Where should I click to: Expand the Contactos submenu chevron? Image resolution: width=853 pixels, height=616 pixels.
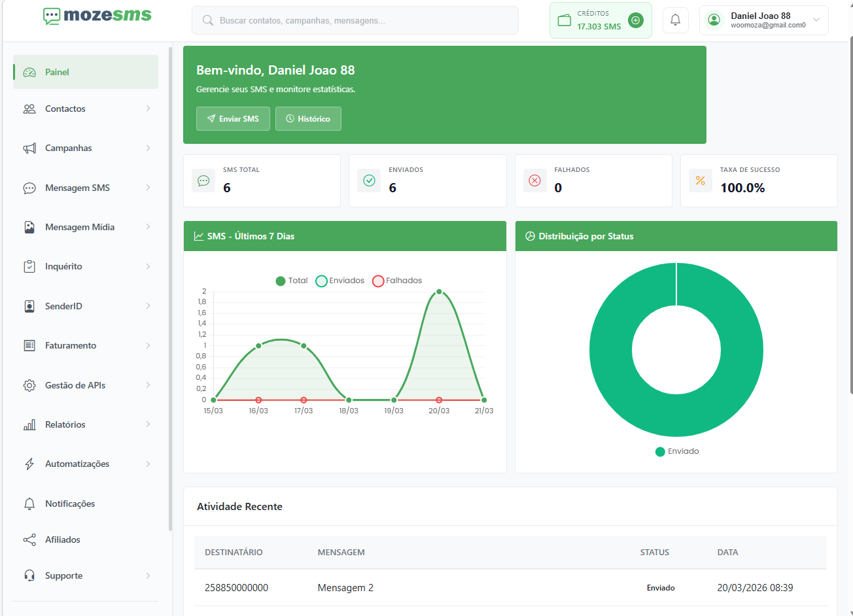click(148, 109)
